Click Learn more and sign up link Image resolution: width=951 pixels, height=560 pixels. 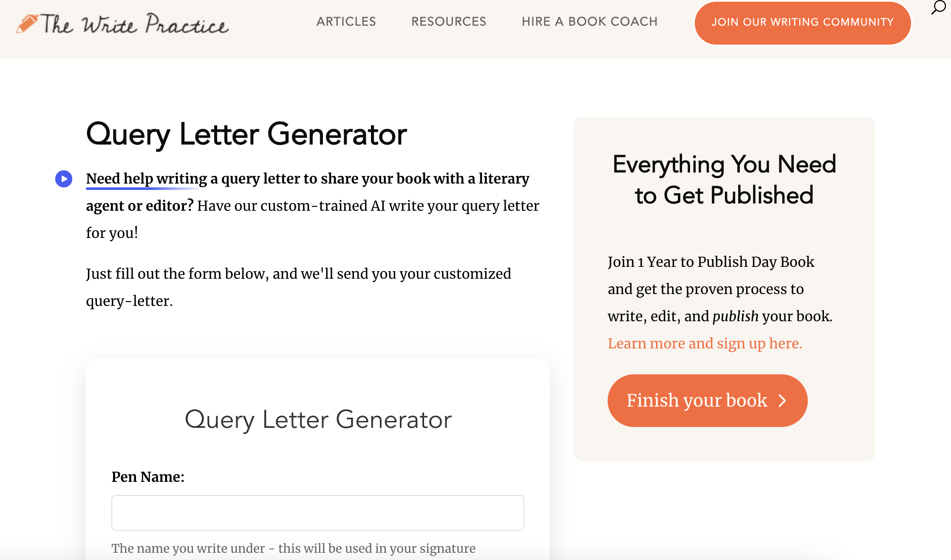(705, 343)
